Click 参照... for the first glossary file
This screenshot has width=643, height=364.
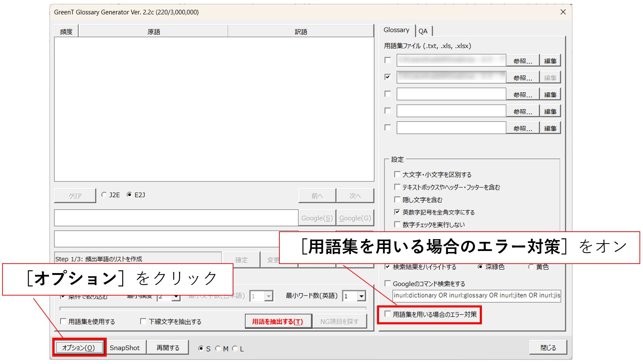tap(522, 61)
